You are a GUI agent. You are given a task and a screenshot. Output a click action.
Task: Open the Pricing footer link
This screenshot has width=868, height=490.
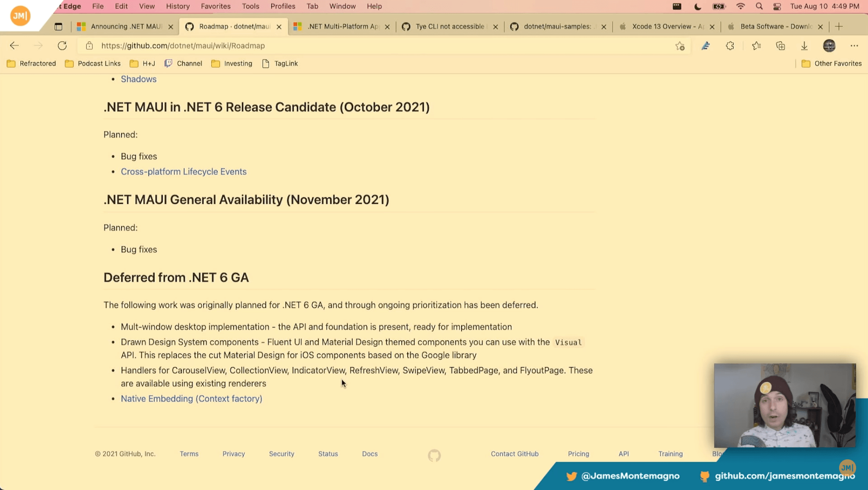(x=579, y=454)
